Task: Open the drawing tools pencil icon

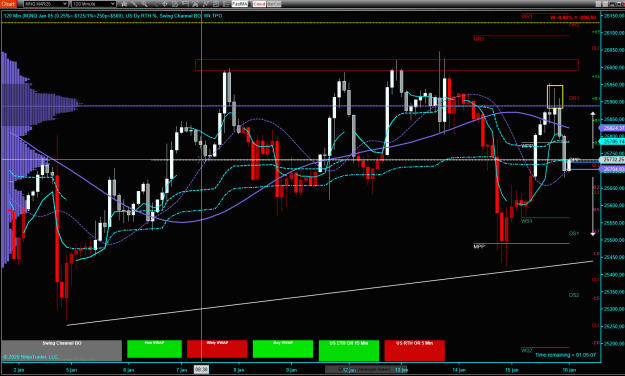Action: [x=134, y=4]
